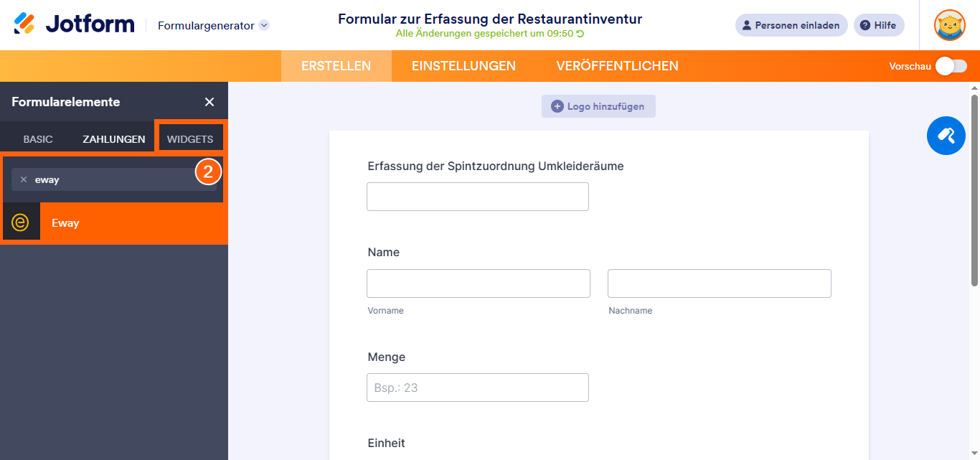Click the person icon in Personen einladen
The image size is (980, 460).
(x=748, y=25)
